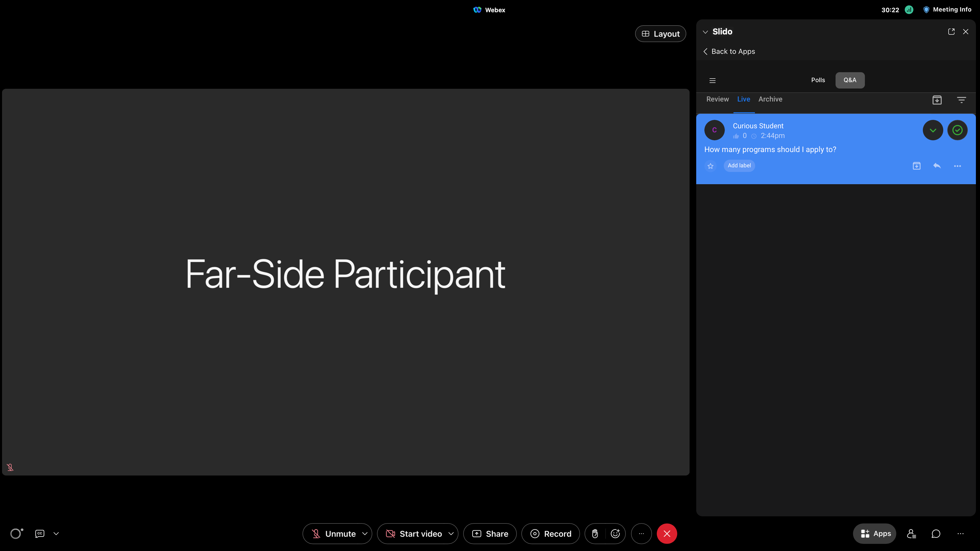Collapse the Slido panel header
Image resolution: width=980 pixels, height=551 pixels.
tap(706, 32)
